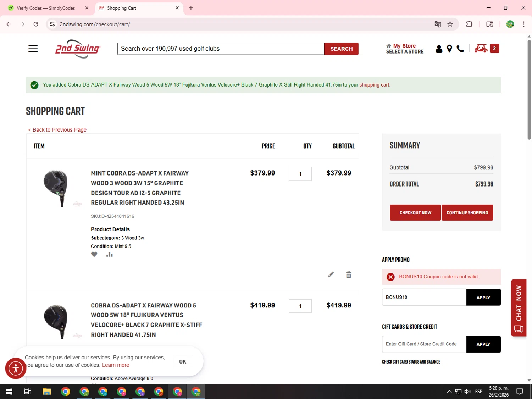Click CHECKOUT NOW button
Image resolution: width=532 pixels, height=399 pixels.
point(415,213)
